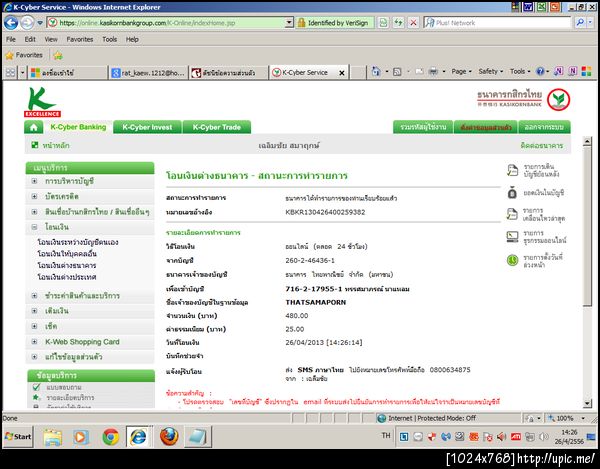
Task: Open the Favorites menu in menu bar
Action: pos(80,39)
